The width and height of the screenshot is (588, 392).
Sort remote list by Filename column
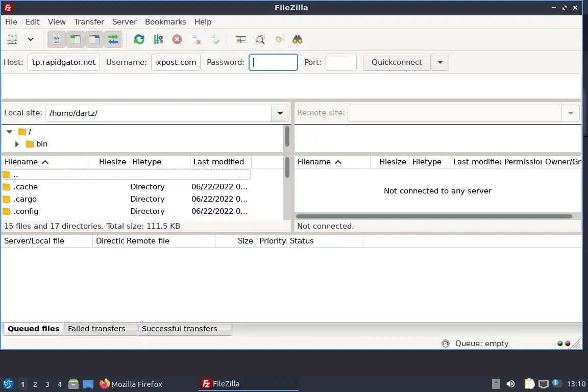(x=332, y=162)
